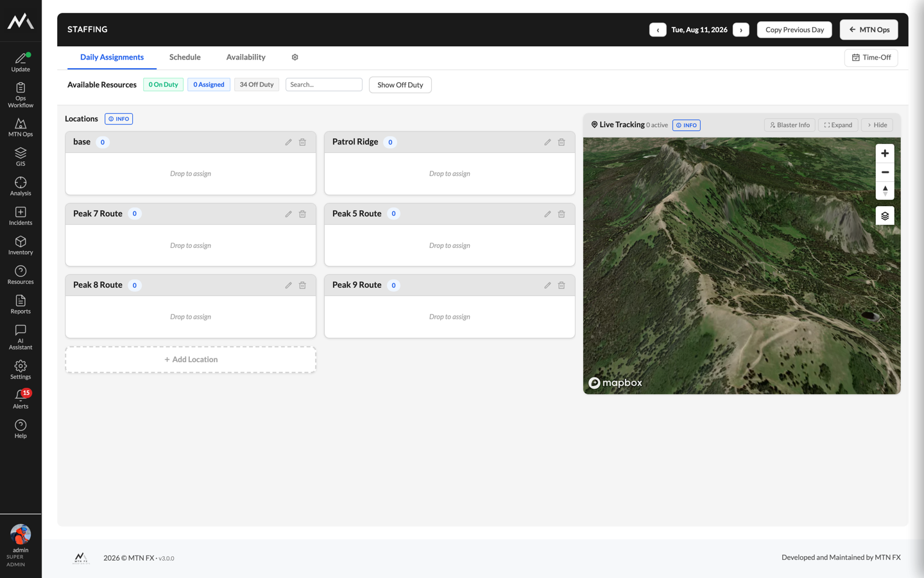Screen dimensions: 924x578
Task: Click the Peak 8 Route title
Action: click(98, 285)
